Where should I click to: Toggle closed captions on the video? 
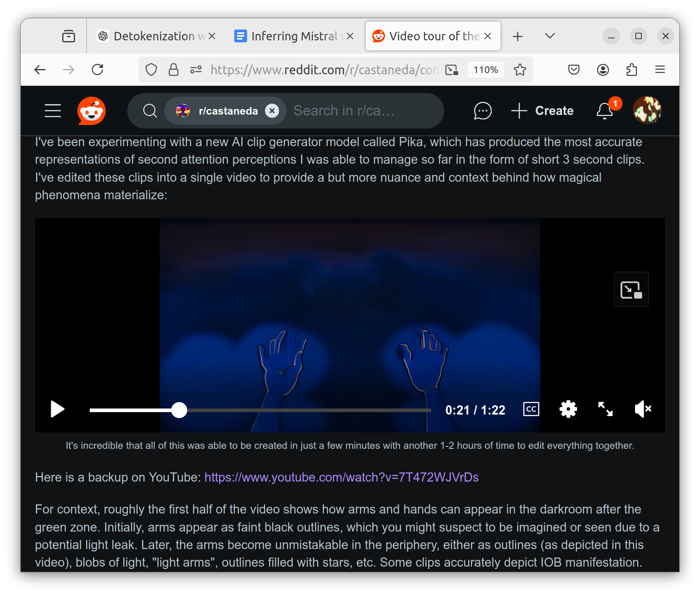coord(531,409)
